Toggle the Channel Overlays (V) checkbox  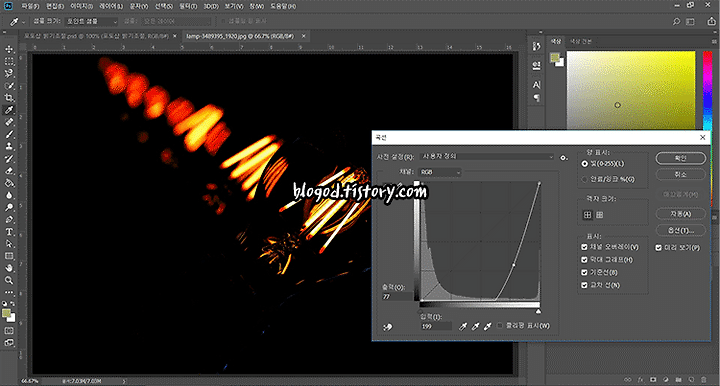click(x=584, y=247)
